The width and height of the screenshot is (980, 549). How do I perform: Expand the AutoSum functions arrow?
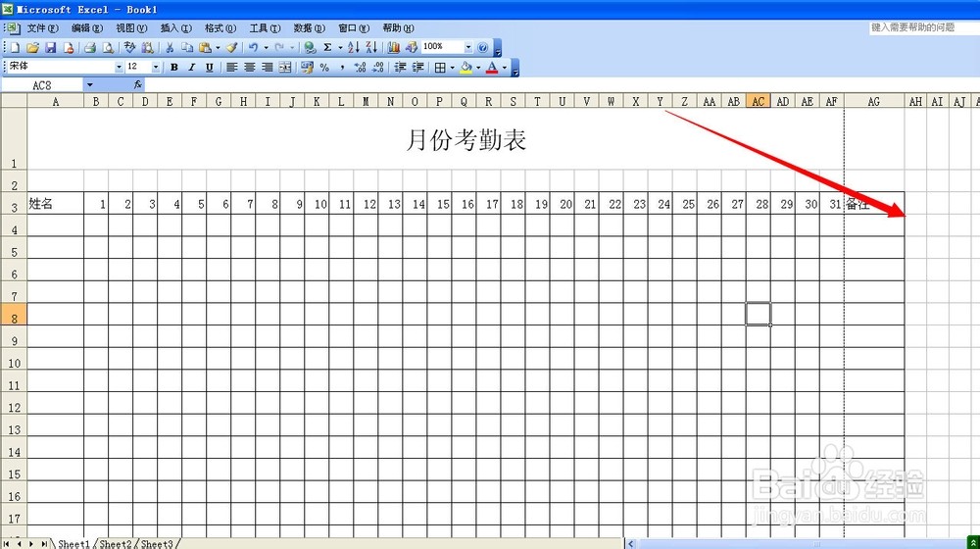pos(340,47)
